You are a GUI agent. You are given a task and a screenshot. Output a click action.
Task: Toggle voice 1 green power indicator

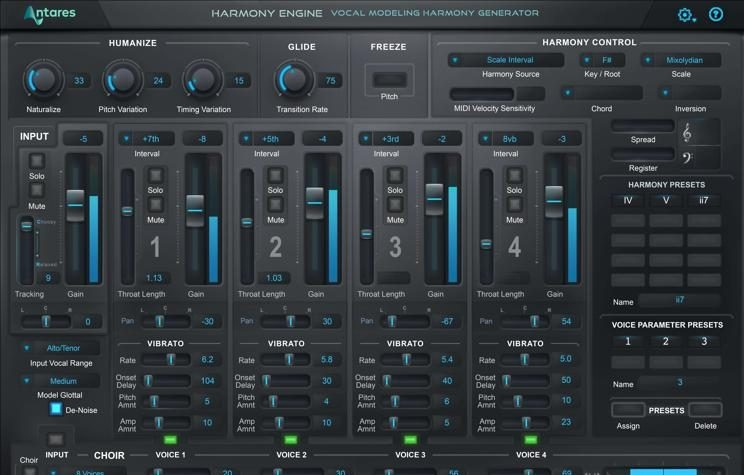click(170, 440)
